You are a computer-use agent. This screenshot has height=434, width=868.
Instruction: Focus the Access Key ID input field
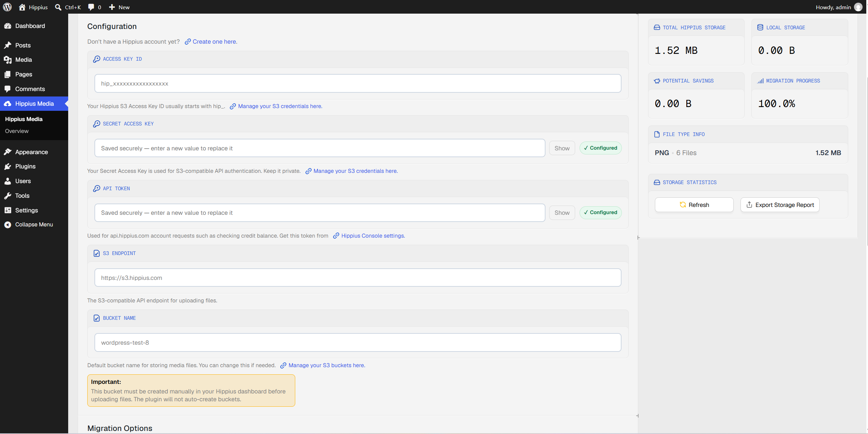click(x=358, y=84)
